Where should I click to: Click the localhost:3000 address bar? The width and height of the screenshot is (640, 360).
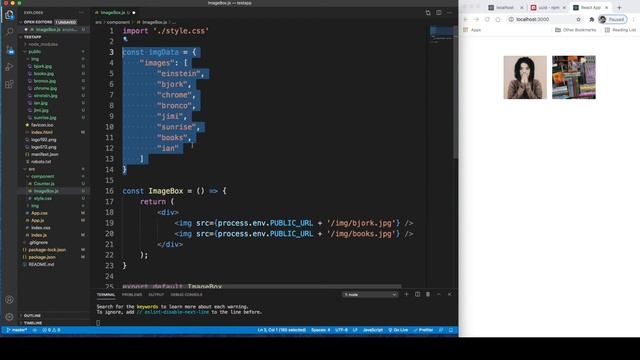point(545,19)
